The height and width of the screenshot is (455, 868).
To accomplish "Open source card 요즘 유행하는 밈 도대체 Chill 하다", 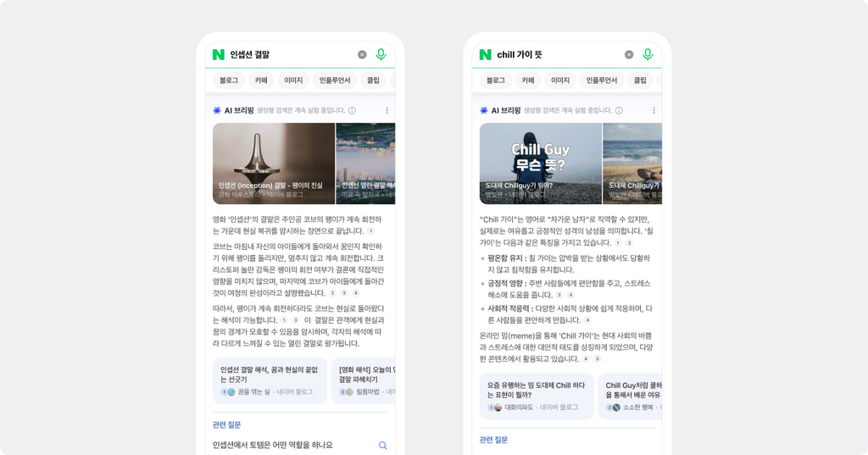I will click(x=537, y=397).
